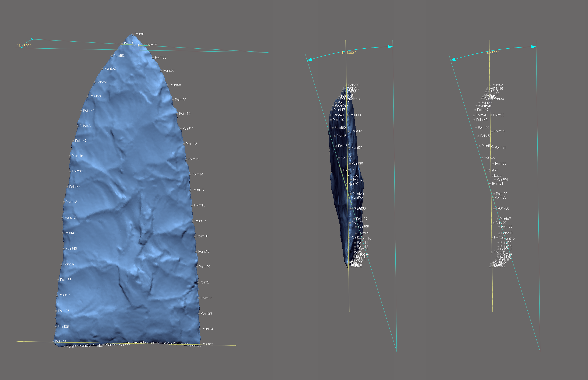Click the Point10 landmark on the right edge
Screen dimensions: 588x380
tap(177, 114)
